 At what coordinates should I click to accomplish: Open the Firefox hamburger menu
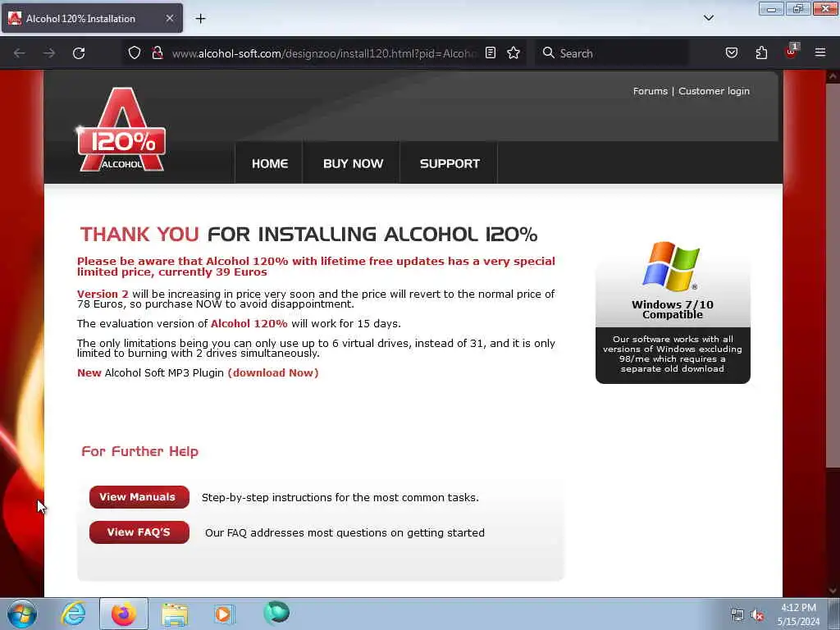pos(820,52)
